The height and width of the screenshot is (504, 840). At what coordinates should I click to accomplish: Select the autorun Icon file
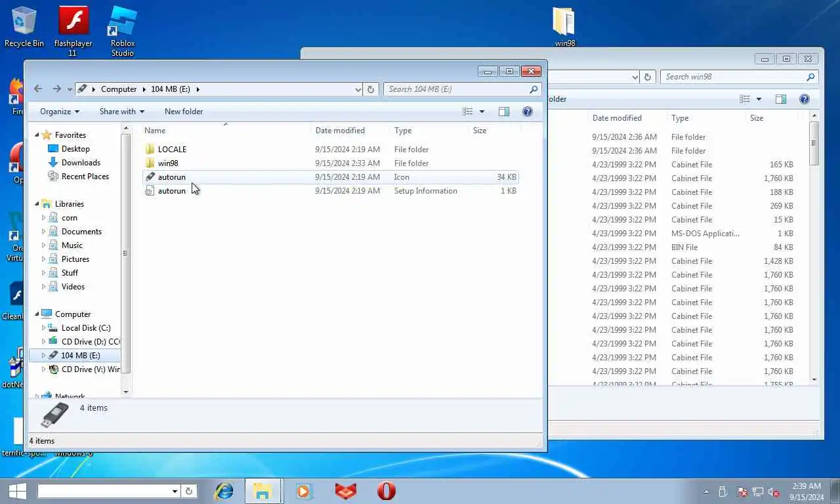331,177
